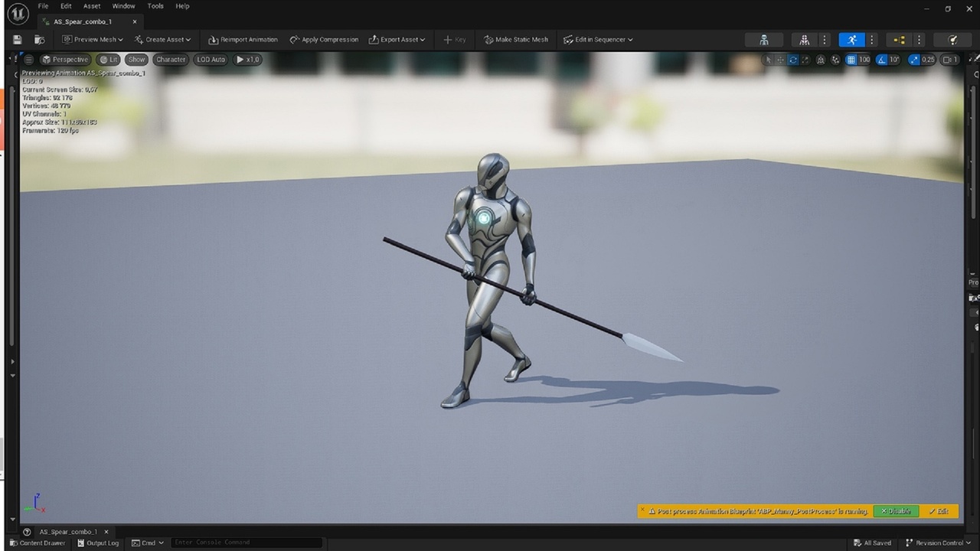
Task: Toggle rotation snapping on/off
Action: (x=882, y=60)
